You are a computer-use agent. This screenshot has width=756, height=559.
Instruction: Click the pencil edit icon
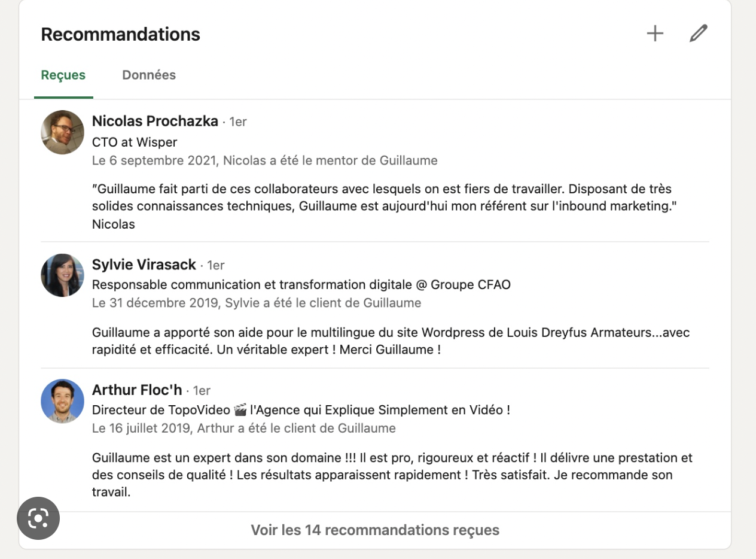[x=698, y=34]
